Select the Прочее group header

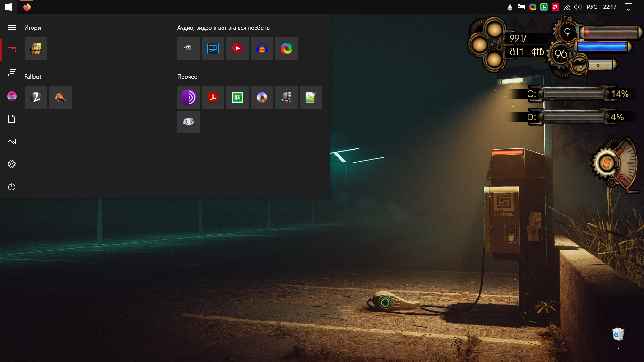tap(187, 76)
